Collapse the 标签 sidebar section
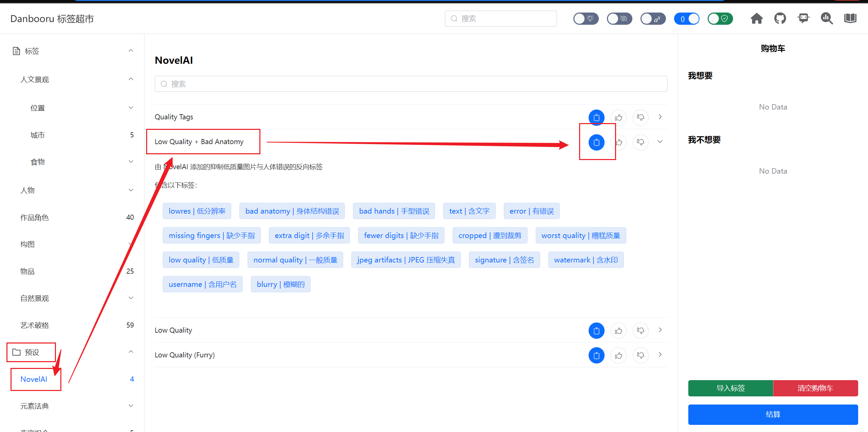Viewport: 868px width, 432px height. (72, 51)
